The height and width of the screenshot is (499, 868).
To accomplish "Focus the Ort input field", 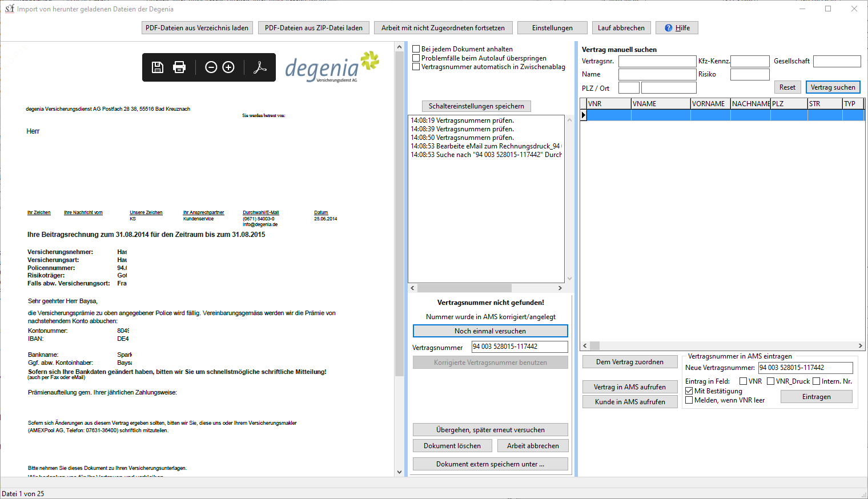I will coord(669,88).
